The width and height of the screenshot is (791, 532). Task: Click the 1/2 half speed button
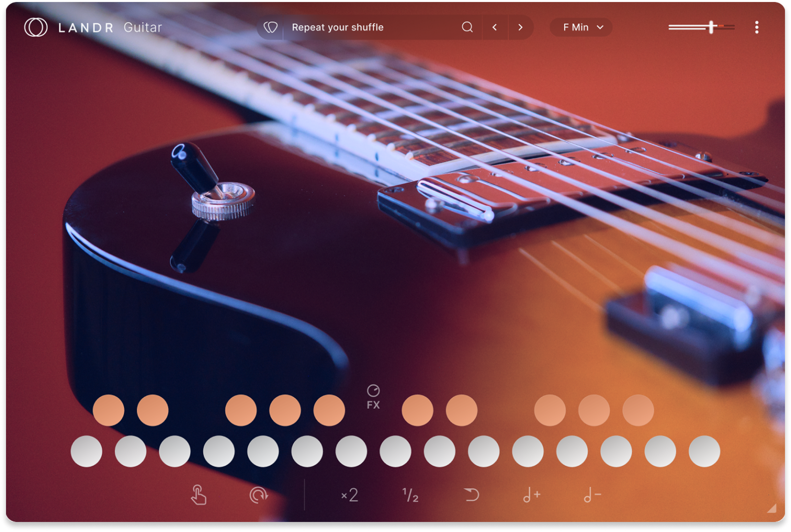coord(410,495)
